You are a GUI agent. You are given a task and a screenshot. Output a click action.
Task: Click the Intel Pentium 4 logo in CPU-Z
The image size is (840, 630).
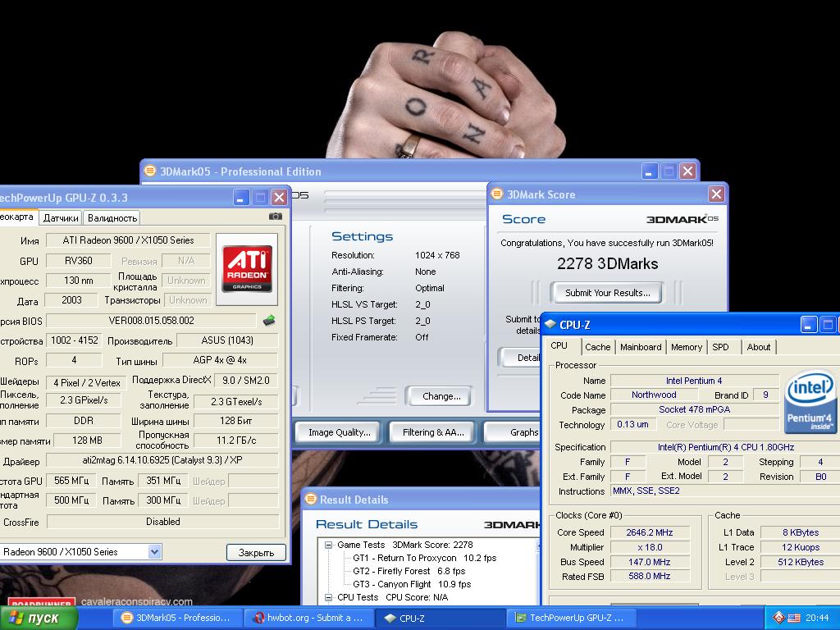tap(810, 400)
